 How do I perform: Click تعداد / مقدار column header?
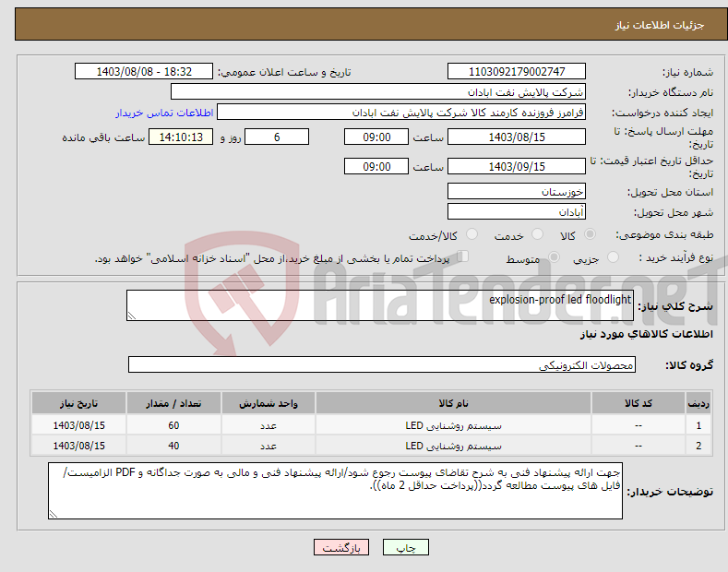point(173,403)
